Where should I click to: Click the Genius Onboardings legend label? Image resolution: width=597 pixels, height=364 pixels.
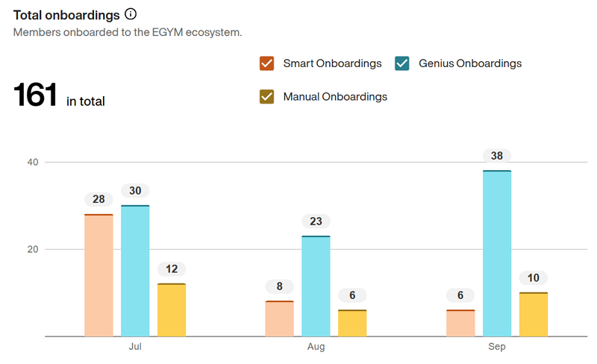pyautogui.click(x=470, y=63)
